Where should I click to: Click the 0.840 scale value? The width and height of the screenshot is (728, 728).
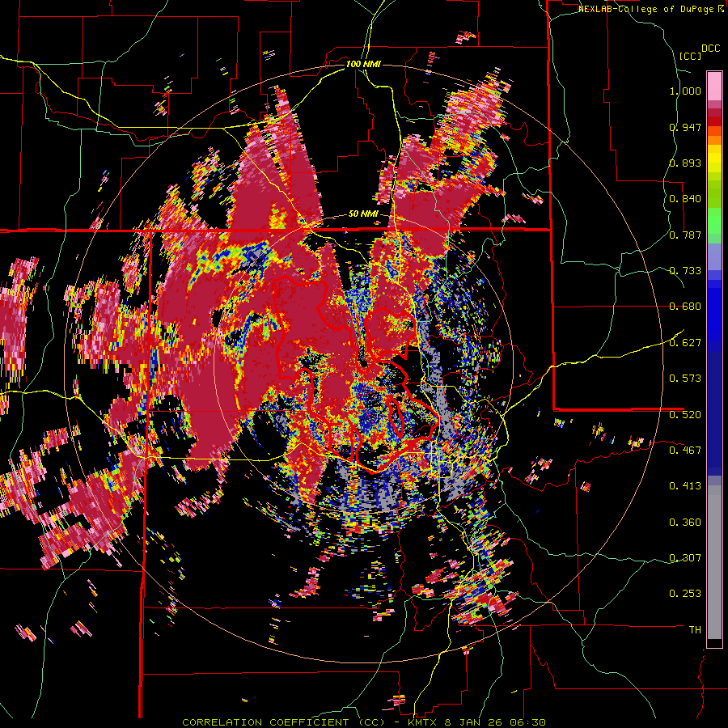pyautogui.click(x=685, y=199)
